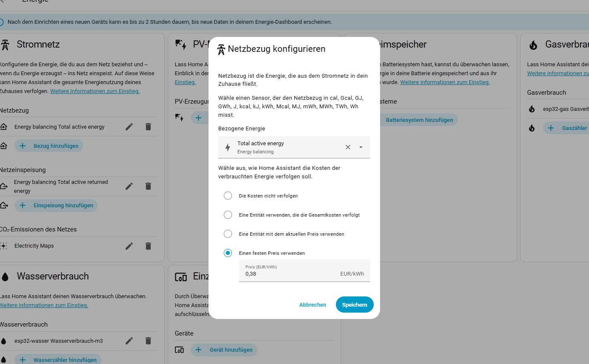
Task: Clear the selected Total active energy sensor
Action: 348,147
